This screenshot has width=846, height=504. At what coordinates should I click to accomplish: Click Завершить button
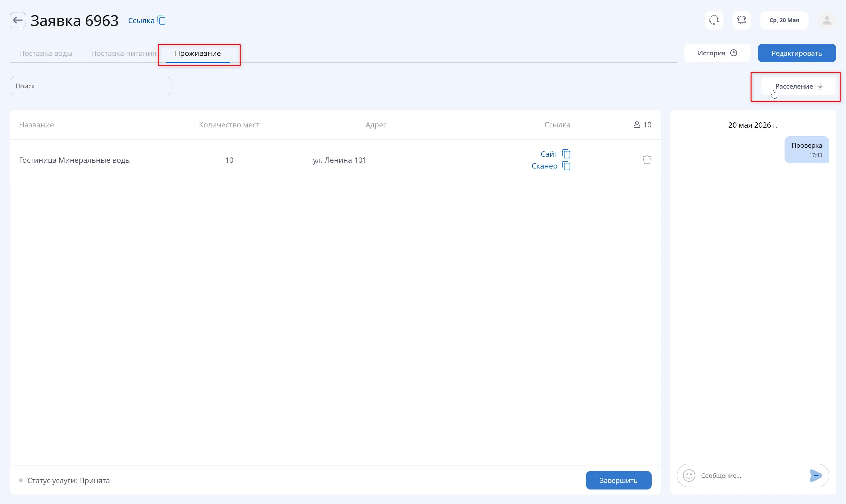(618, 480)
